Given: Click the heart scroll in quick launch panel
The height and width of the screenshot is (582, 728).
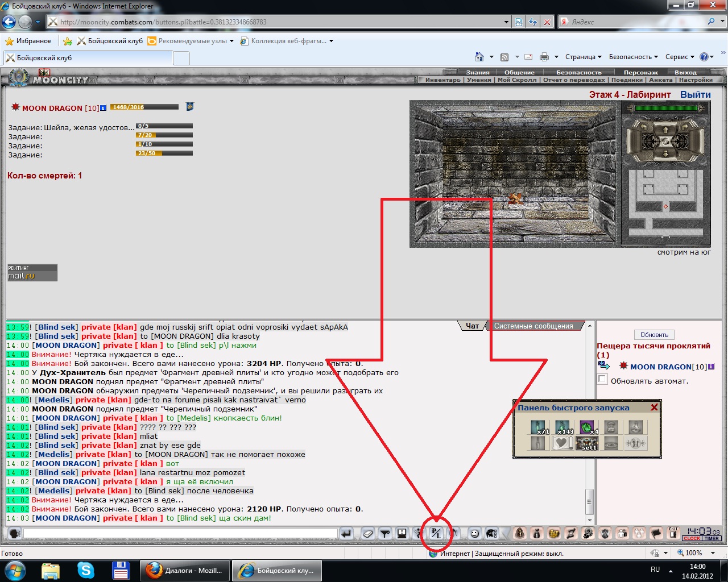Looking at the screenshot, I should pos(562,443).
